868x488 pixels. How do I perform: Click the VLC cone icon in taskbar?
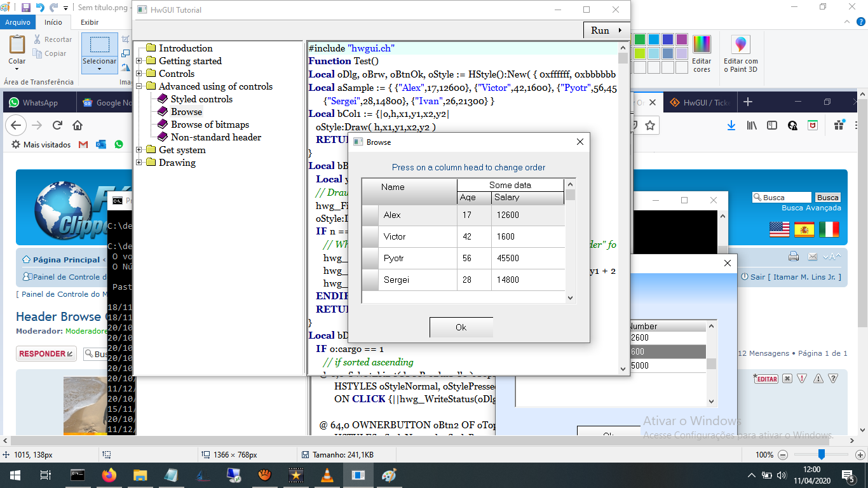click(x=327, y=475)
